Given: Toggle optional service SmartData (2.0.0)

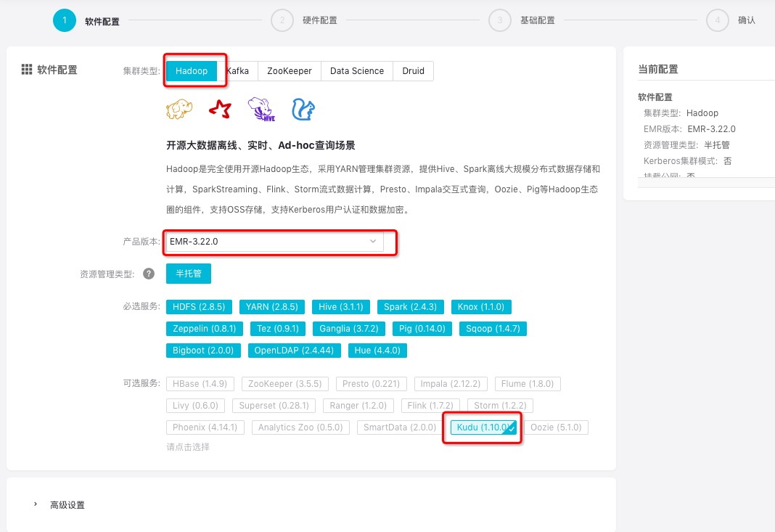Looking at the screenshot, I should [x=400, y=427].
